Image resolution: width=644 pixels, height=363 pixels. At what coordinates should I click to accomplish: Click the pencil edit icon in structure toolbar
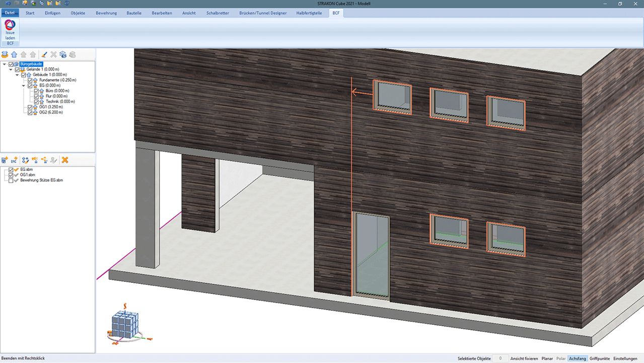(44, 54)
